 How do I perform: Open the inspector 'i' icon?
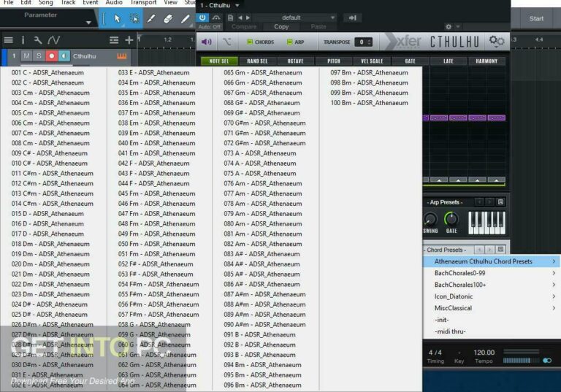[23, 40]
